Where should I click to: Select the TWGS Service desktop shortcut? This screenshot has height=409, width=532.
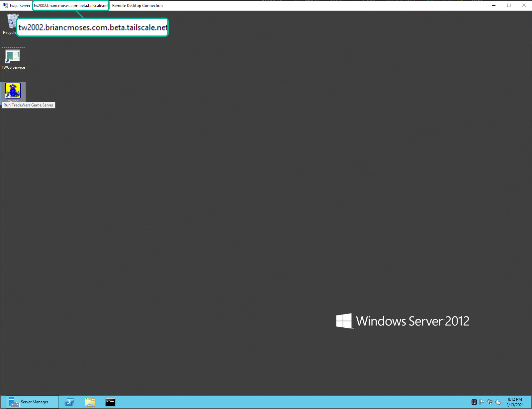[x=13, y=59]
